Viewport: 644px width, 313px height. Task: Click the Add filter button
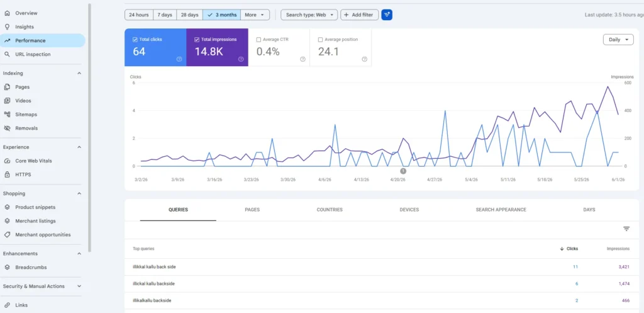(359, 15)
